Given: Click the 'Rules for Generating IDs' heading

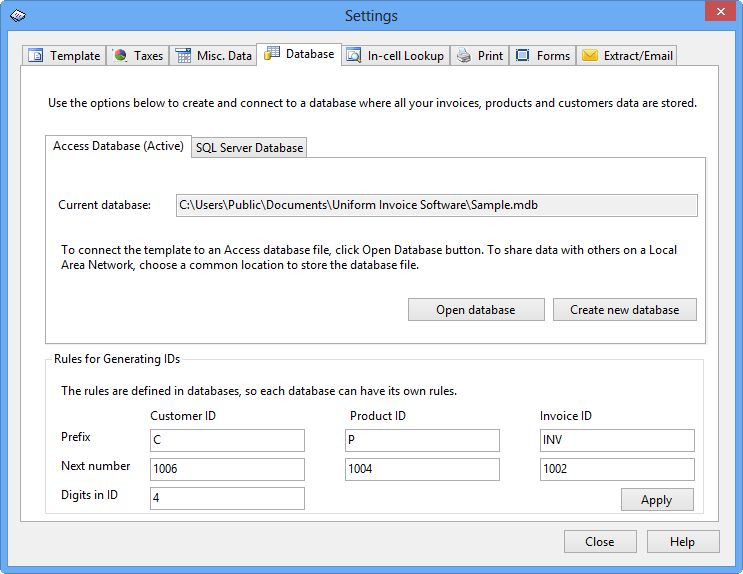Looking at the screenshot, I should [117, 359].
